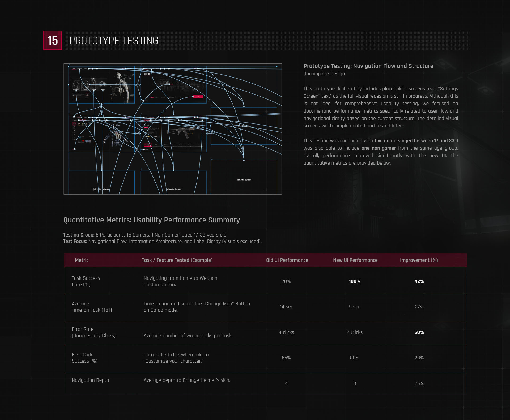Viewport: 510px width, 420px height.
Task: Click the 9 sec new UI time value
Action: 355,307
